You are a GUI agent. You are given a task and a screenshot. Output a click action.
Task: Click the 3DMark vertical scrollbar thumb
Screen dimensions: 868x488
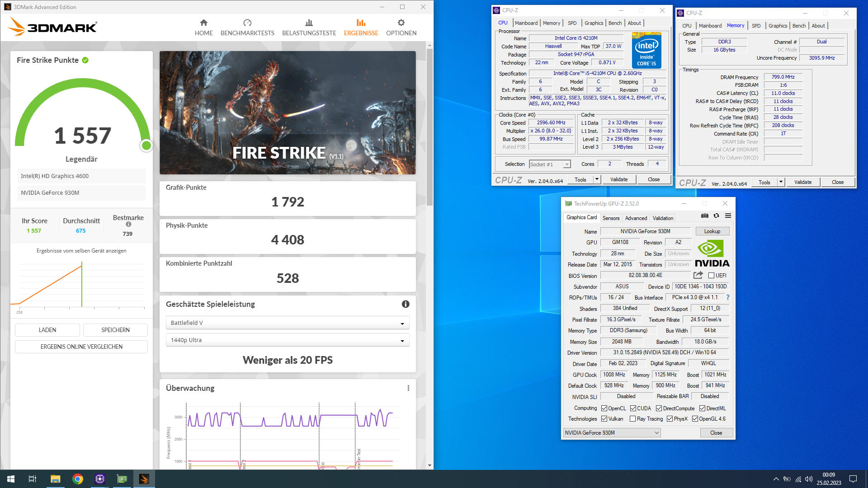coord(429,127)
